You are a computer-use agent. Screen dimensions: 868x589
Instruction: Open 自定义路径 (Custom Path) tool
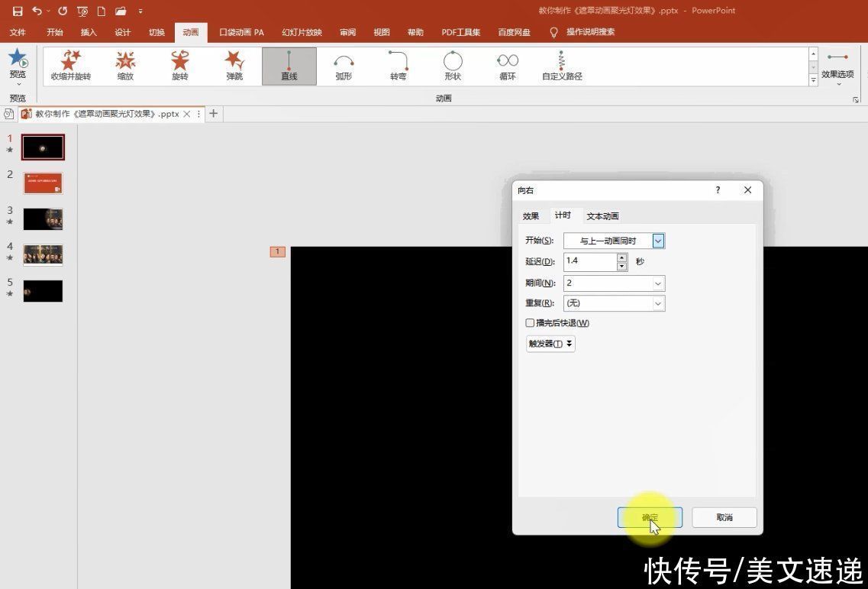click(561, 65)
